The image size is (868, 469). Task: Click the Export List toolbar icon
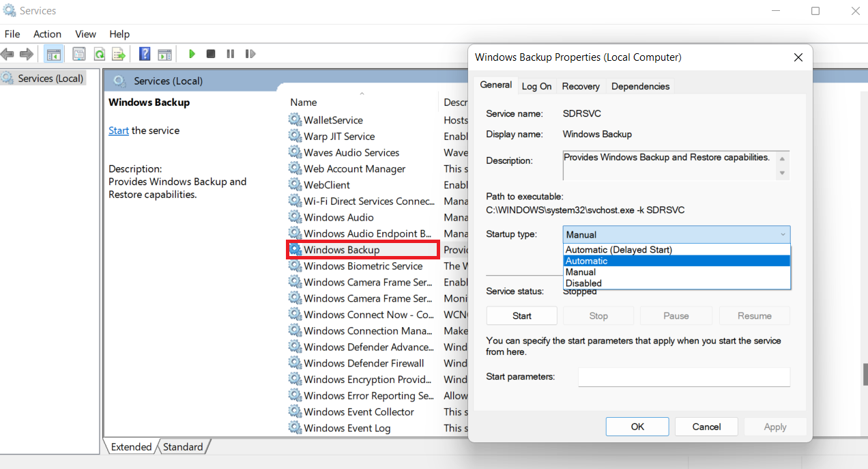(119, 54)
